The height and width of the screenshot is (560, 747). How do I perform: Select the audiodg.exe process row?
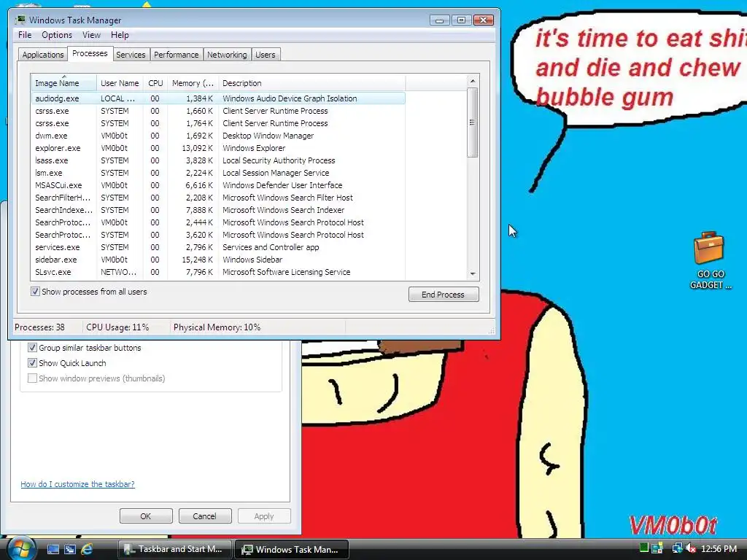[x=218, y=98]
